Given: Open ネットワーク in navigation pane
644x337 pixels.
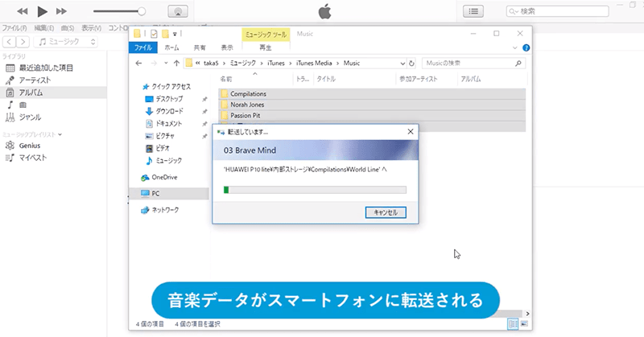Looking at the screenshot, I should [159, 210].
